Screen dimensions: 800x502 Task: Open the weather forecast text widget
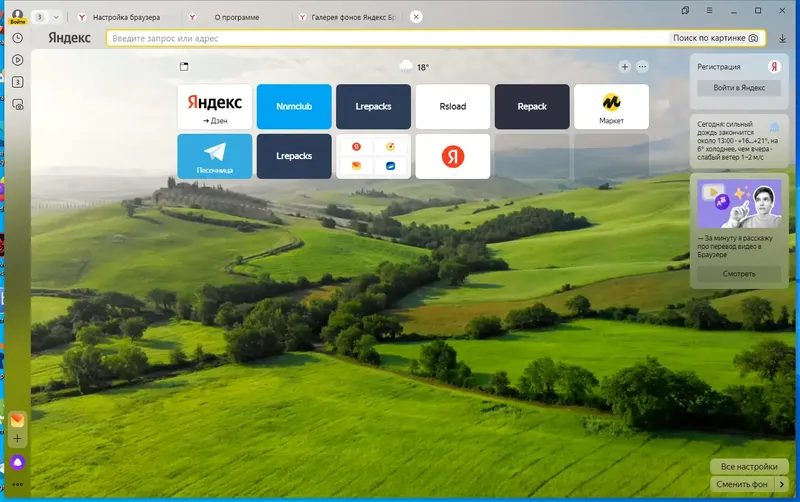(x=739, y=141)
